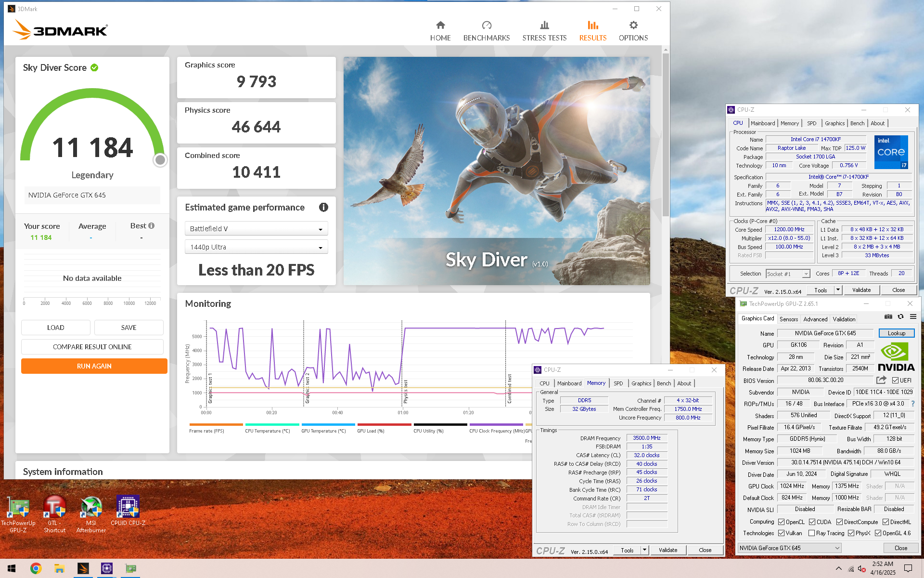Click the green validated score checkmark
Image resolution: width=924 pixels, height=578 pixels.
(94, 67)
